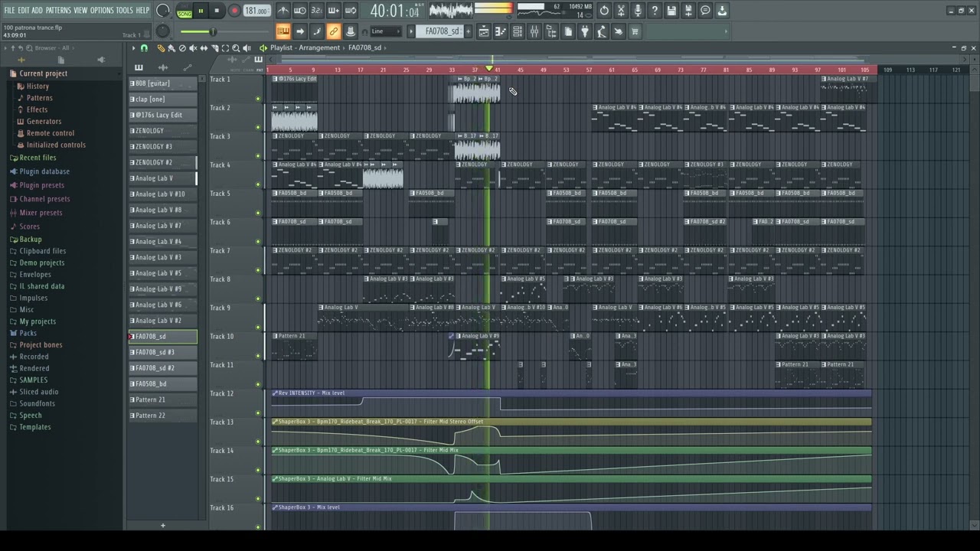The image size is (980, 551).
Task: Open the Line snap dropdown
Action: click(386, 31)
